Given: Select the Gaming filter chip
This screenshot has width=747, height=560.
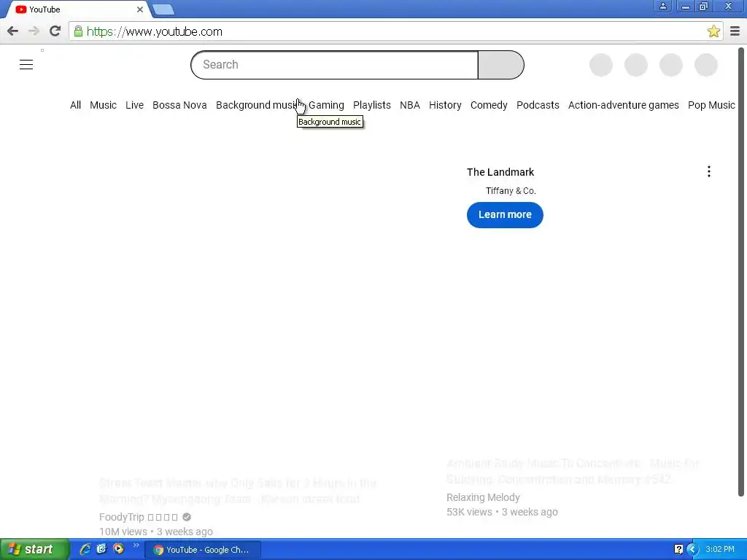Looking at the screenshot, I should click(x=326, y=105).
